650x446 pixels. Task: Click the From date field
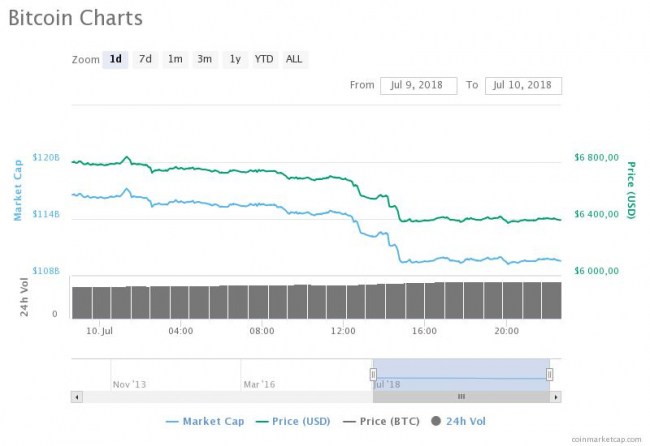tap(418, 85)
